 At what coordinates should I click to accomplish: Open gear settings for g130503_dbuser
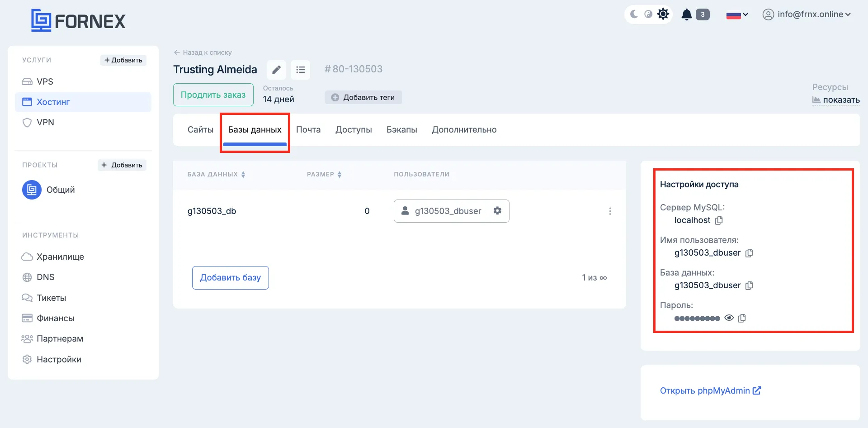pos(497,211)
